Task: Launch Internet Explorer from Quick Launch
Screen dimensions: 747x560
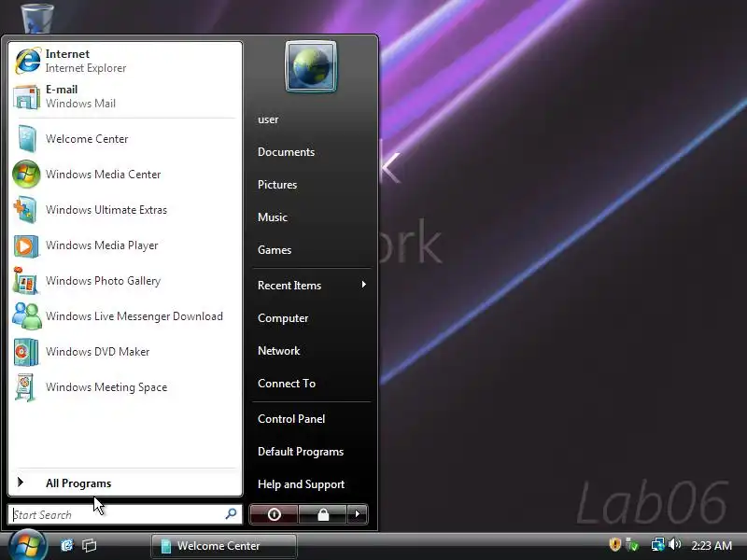Action: 67,545
